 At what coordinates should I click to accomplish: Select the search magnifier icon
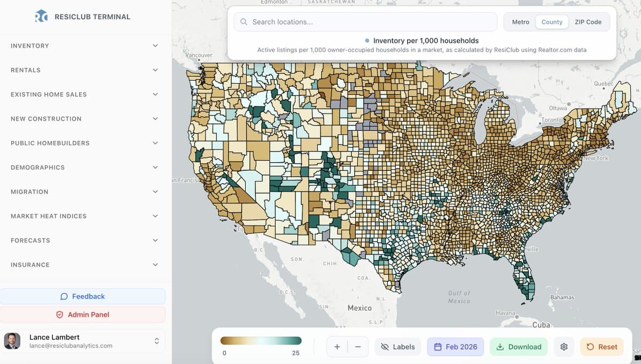[x=243, y=22]
